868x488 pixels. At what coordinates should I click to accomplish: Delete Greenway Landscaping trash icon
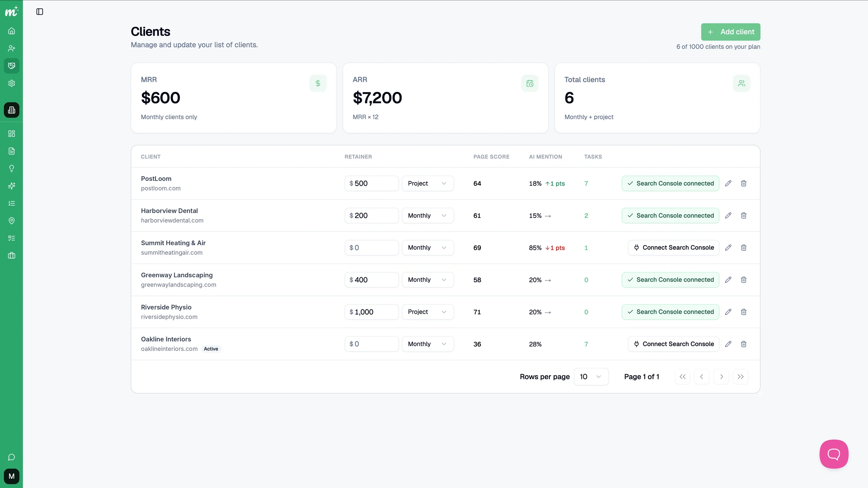744,280
